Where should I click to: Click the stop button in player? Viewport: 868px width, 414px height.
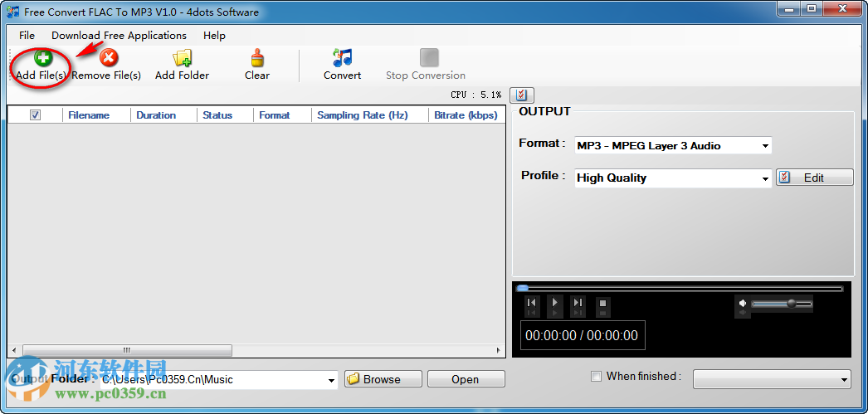click(602, 303)
